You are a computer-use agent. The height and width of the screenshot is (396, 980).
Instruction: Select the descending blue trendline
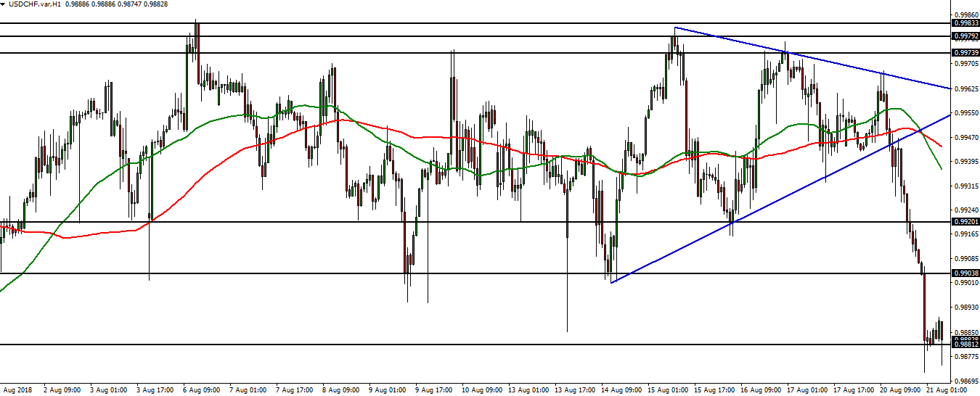coord(813,58)
